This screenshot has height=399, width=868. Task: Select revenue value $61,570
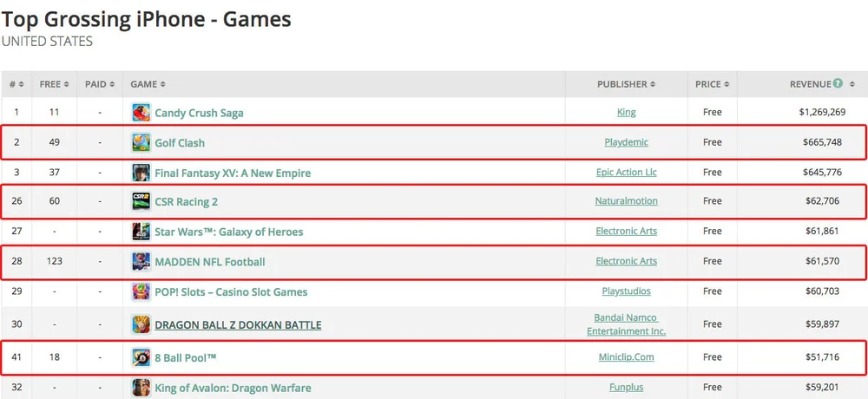click(x=822, y=261)
